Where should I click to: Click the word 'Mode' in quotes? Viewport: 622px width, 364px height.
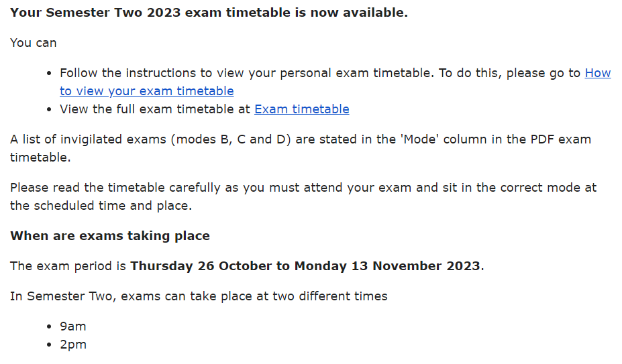click(x=421, y=139)
